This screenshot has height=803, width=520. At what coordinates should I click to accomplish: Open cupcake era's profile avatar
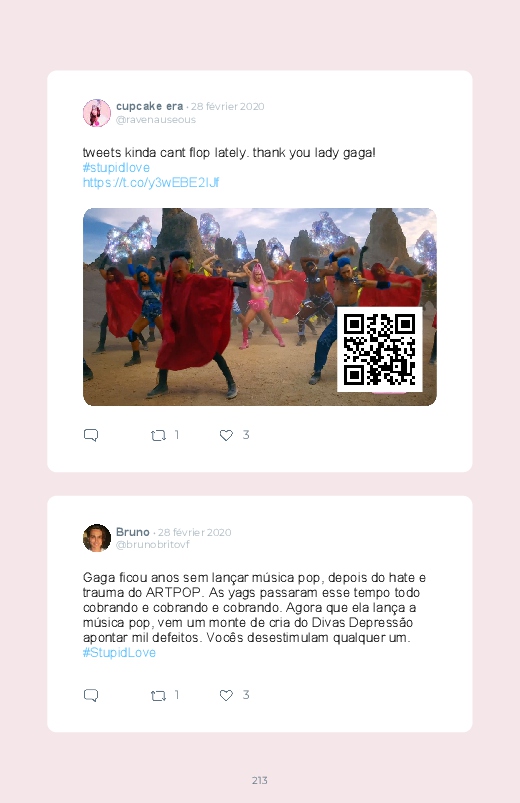coord(97,113)
